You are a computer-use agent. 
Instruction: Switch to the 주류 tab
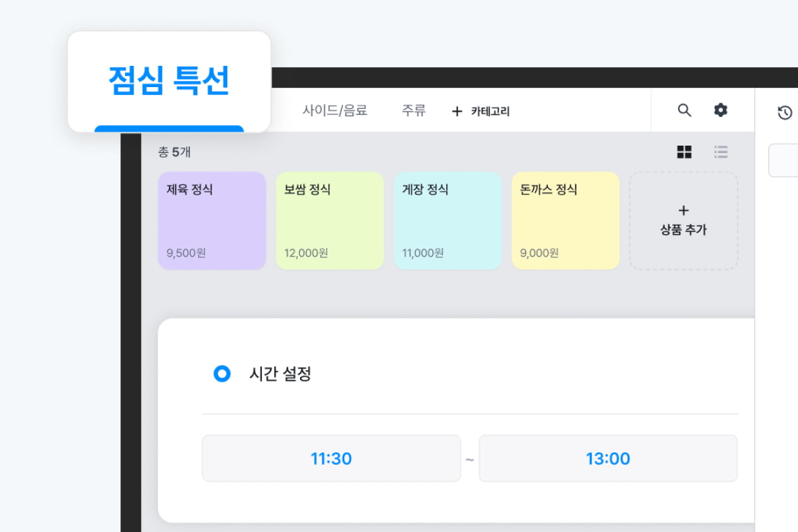pyautogui.click(x=413, y=110)
